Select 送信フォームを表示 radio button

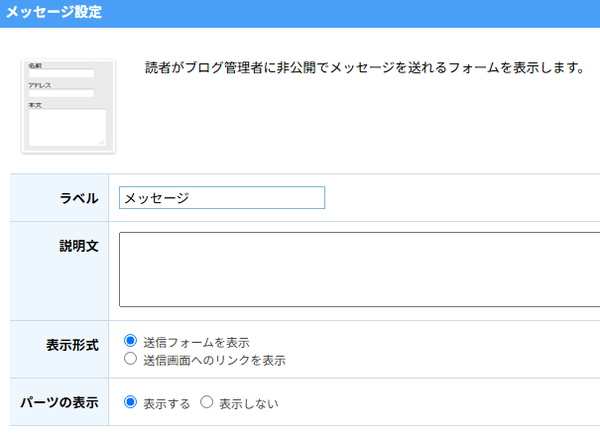click(x=130, y=340)
